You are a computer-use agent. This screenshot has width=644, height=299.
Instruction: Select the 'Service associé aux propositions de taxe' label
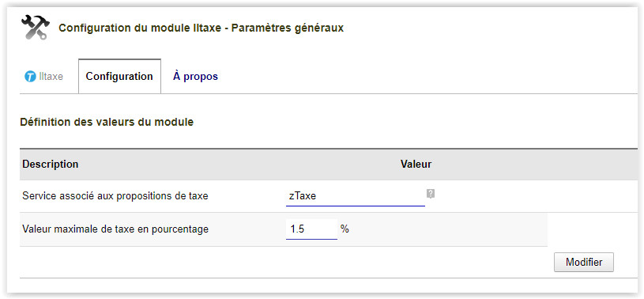pyautogui.click(x=115, y=196)
